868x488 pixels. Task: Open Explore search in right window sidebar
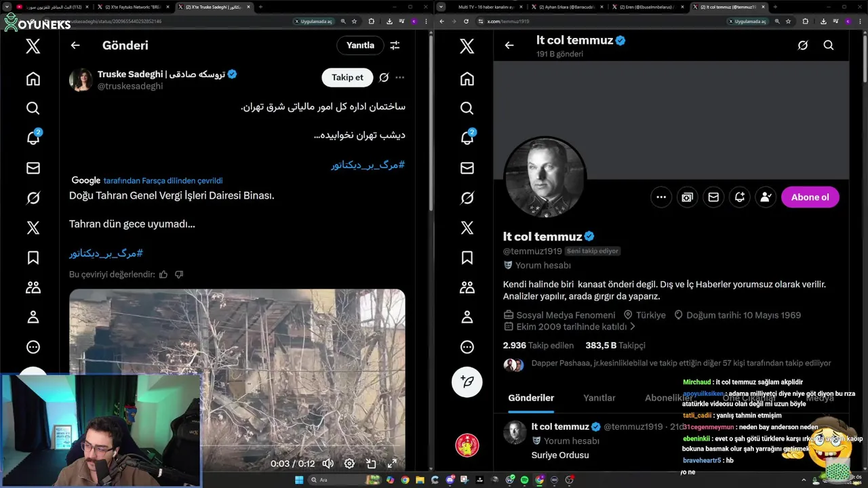467,108
